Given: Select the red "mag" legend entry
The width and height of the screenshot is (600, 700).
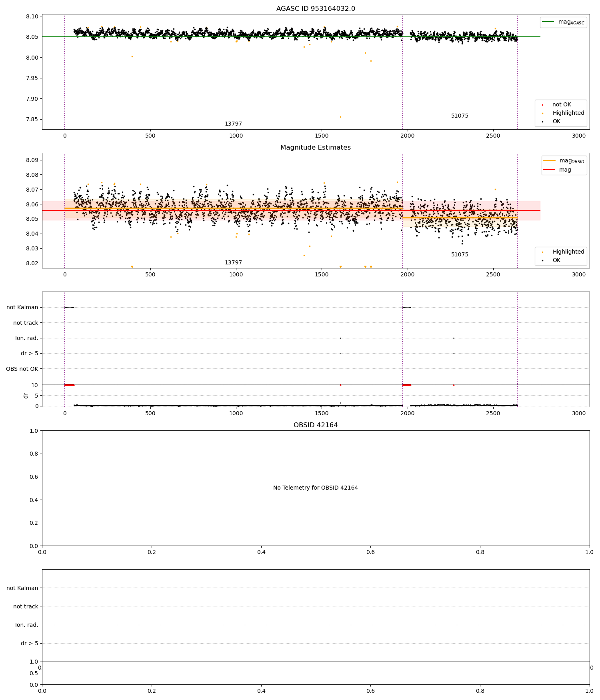Looking at the screenshot, I should click(557, 170).
